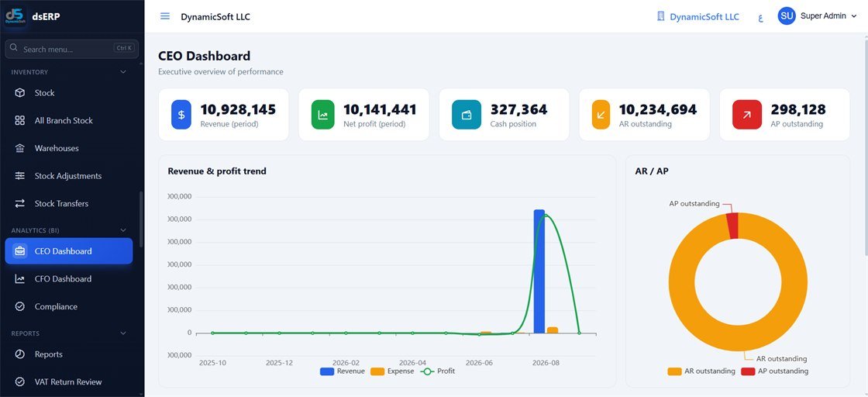The image size is (868, 397).
Task: Click the AR outstanding card
Action: tap(644, 115)
